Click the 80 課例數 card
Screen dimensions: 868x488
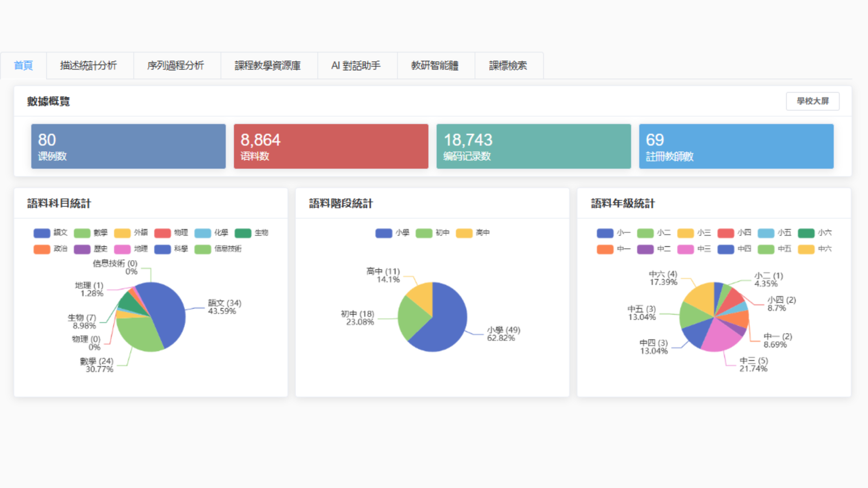(x=128, y=146)
